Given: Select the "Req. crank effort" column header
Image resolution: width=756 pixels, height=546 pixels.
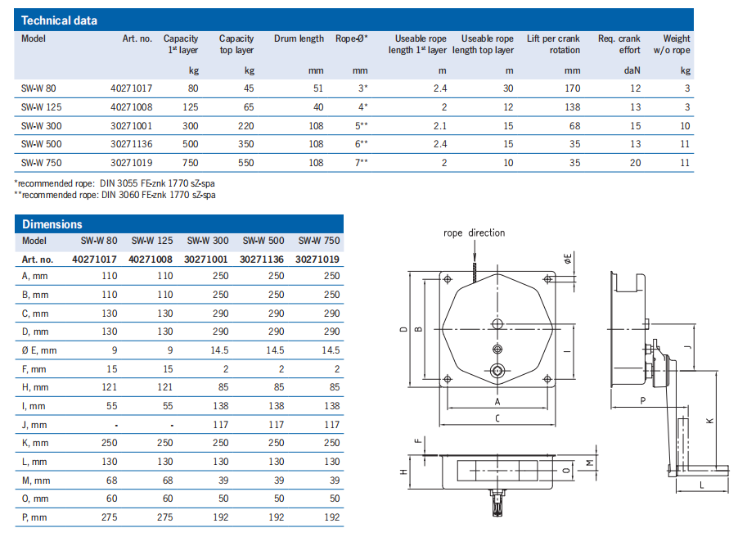Looking at the screenshot, I should coord(618,44).
